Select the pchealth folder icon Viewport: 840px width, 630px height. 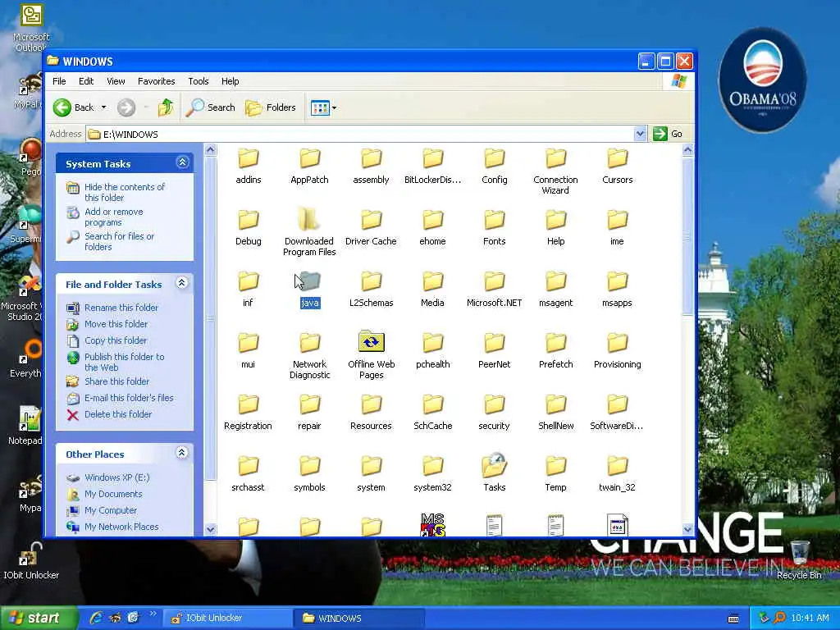pos(433,343)
